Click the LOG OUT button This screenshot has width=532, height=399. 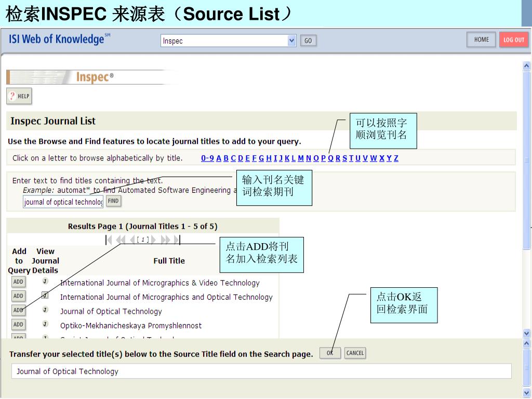click(x=514, y=39)
